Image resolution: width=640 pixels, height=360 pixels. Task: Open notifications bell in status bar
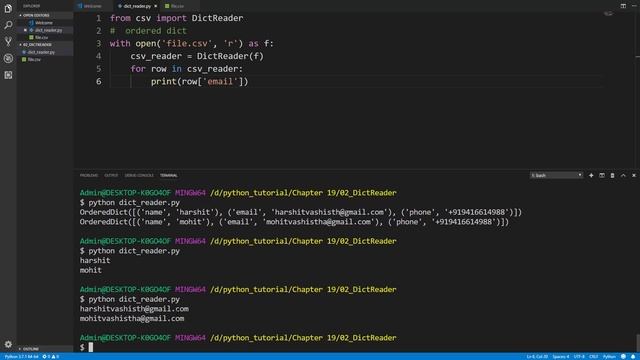coord(633,356)
